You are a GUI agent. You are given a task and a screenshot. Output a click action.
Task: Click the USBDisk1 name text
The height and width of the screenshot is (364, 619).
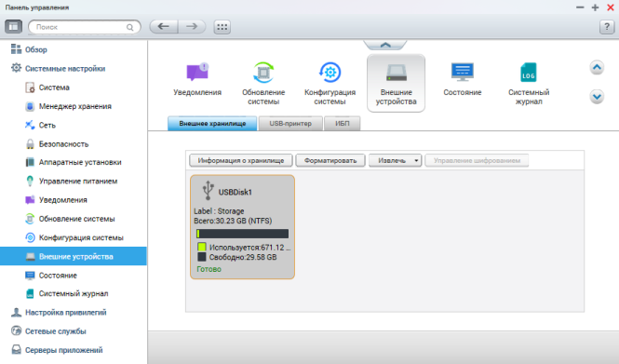[235, 193]
